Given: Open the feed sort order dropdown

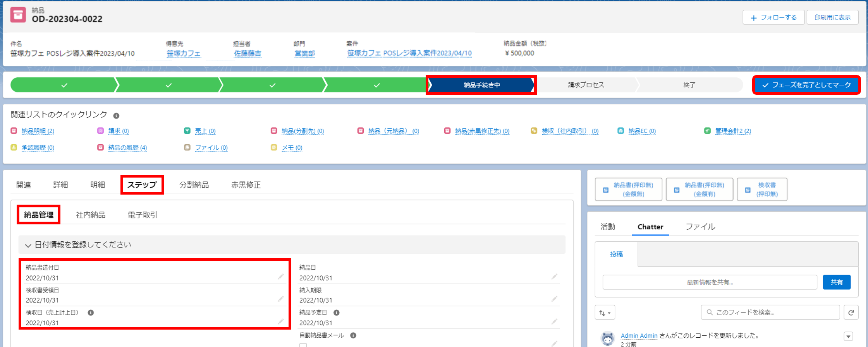Looking at the screenshot, I should (x=605, y=313).
